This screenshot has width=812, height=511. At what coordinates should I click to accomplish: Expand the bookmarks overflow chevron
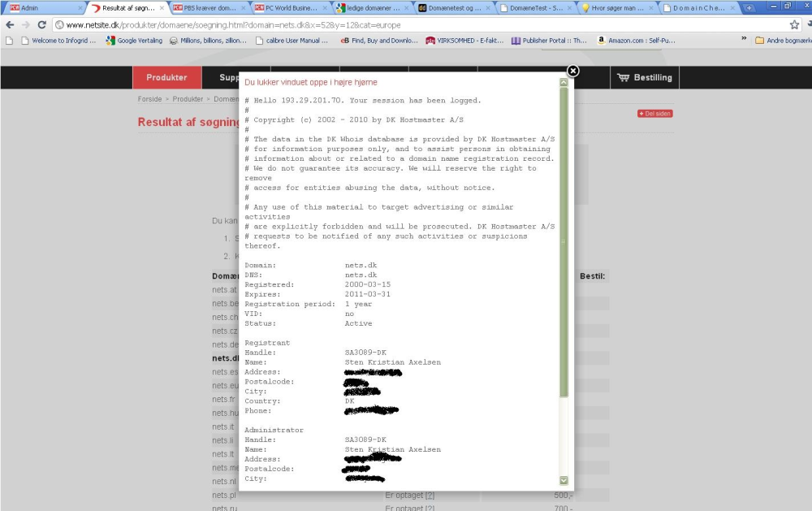744,38
